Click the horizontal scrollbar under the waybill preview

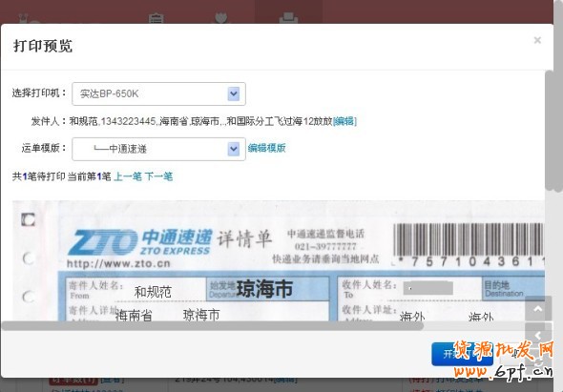click(213, 325)
